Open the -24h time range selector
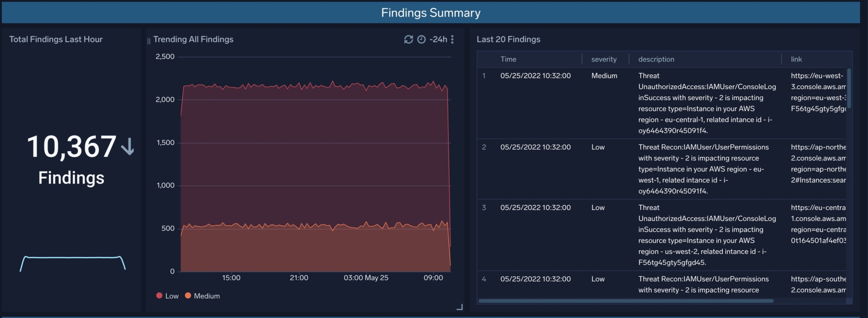868x318 pixels. pos(438,39)
